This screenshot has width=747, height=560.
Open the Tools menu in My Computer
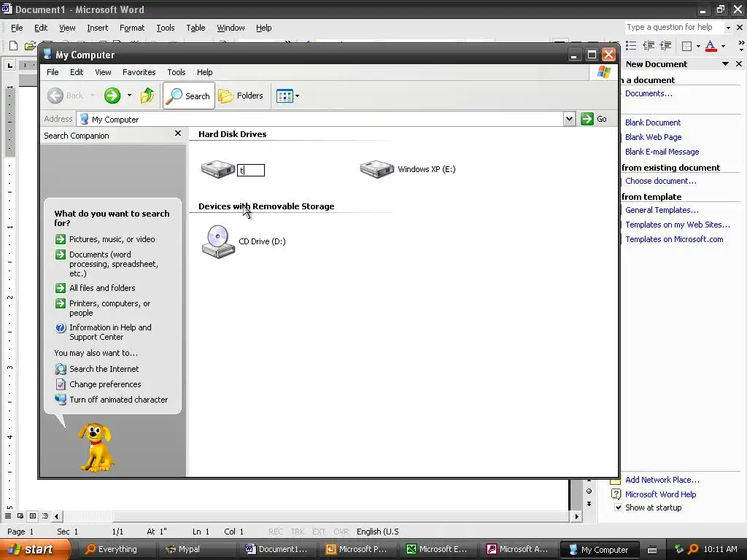177,72
